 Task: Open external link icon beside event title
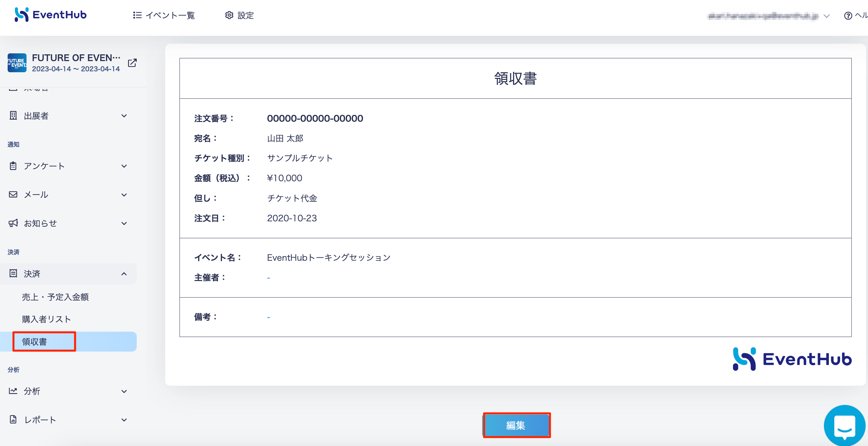coord(132,63)
